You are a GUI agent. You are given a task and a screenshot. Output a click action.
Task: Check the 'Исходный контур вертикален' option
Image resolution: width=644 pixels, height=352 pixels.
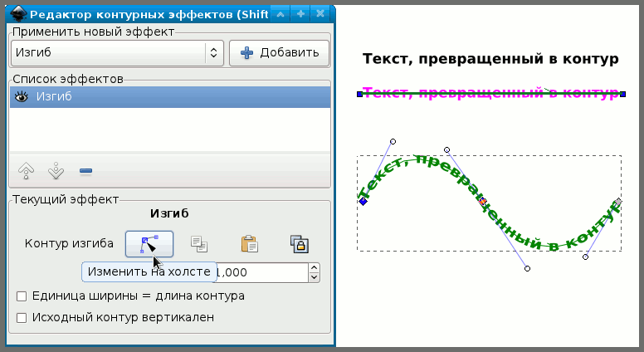point(22,316)
